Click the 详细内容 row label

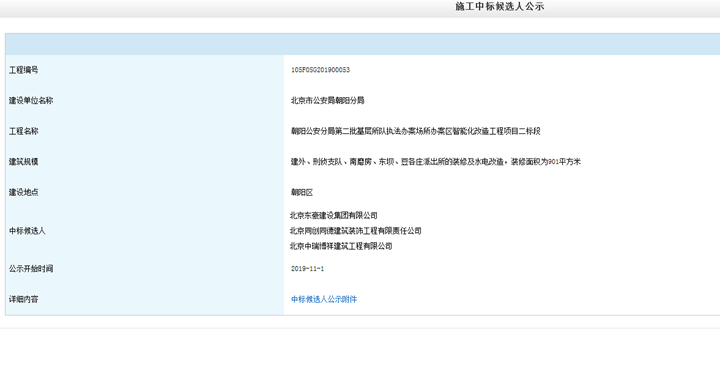[x=23, y=299]
